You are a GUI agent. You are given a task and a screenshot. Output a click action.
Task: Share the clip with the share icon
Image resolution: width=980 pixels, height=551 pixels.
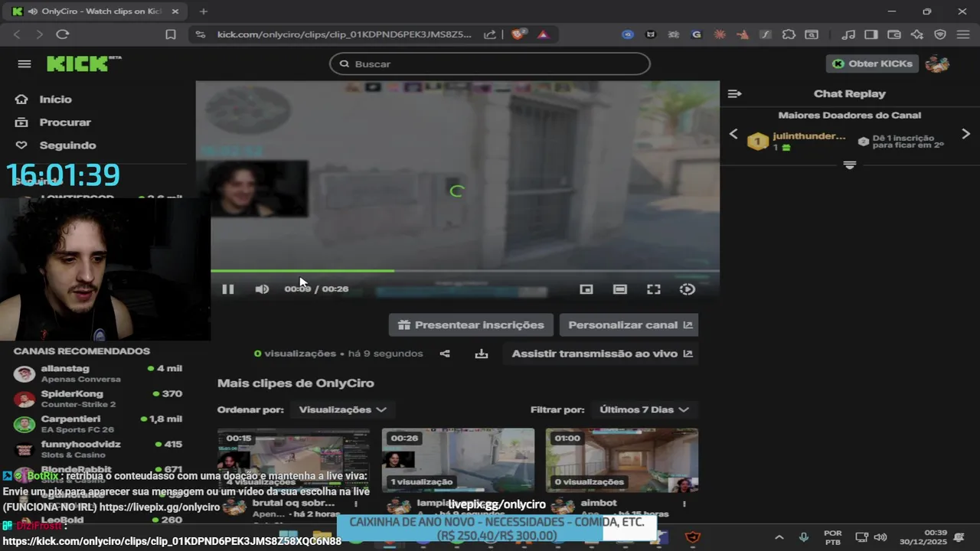(x=445, y=354)
